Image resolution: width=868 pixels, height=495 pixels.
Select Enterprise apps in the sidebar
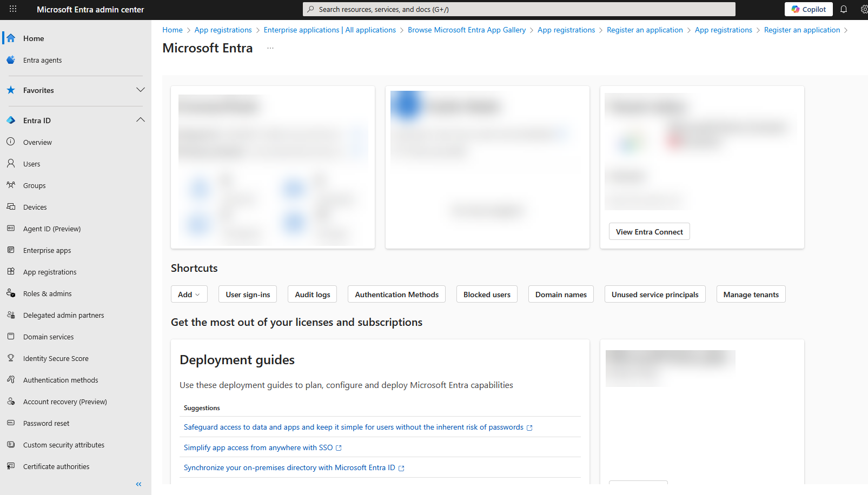(x=47, y=250)
